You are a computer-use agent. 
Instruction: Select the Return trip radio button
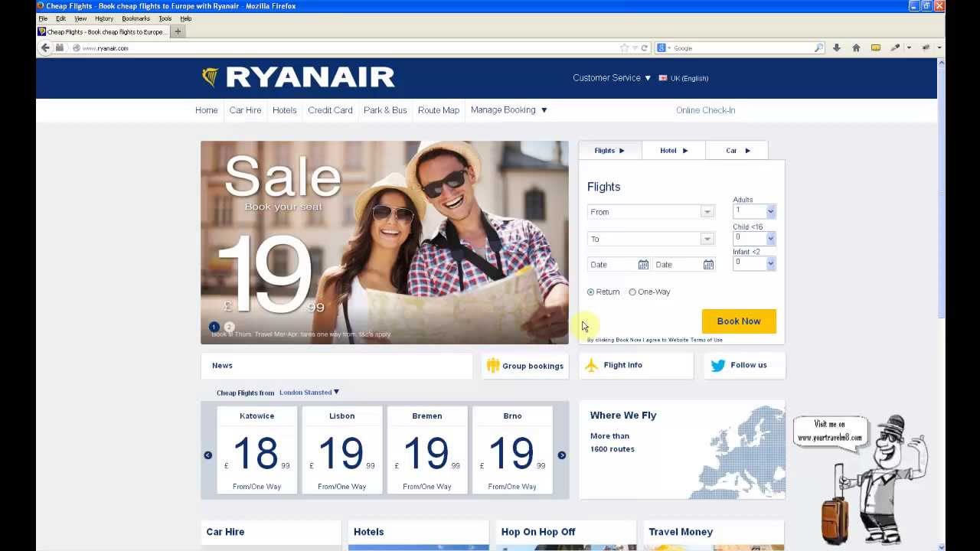[590, 292]
